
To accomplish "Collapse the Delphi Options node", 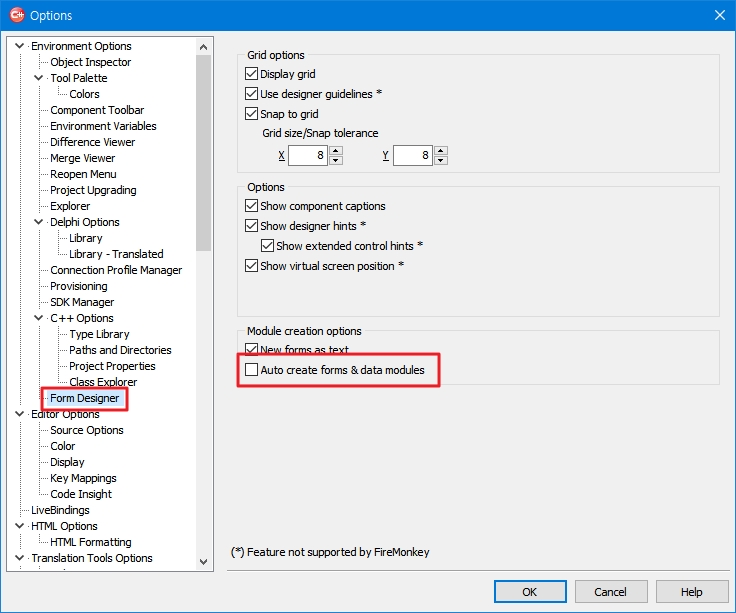I will pos(39,222).
